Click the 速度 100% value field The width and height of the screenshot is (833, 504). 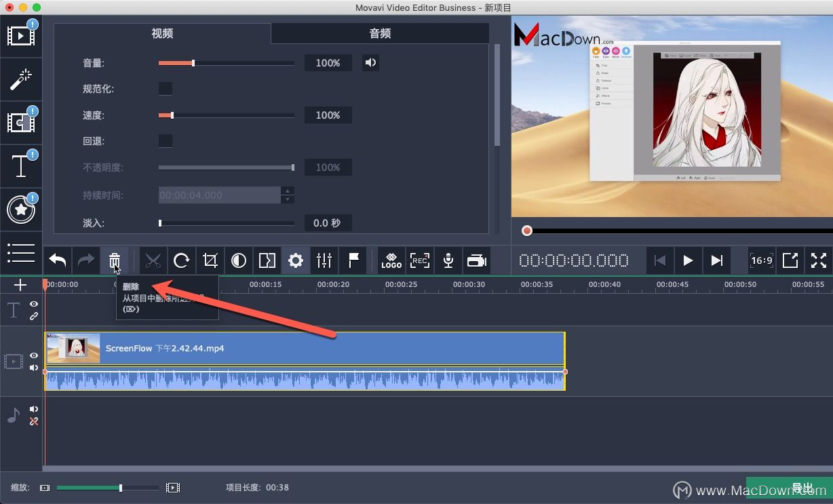tap(328, 115)
